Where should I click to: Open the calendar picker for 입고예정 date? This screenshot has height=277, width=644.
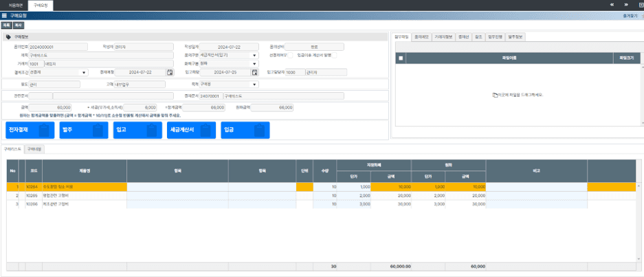pos(254,72)
